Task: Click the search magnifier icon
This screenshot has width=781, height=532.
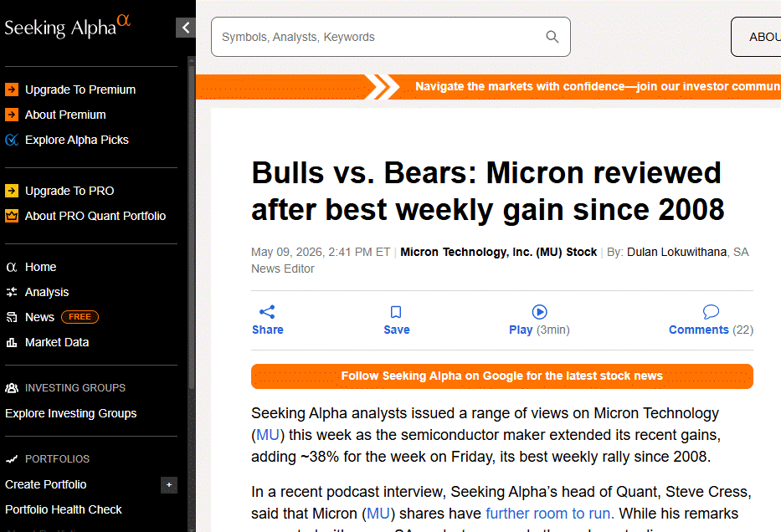Action: point(552,37)
